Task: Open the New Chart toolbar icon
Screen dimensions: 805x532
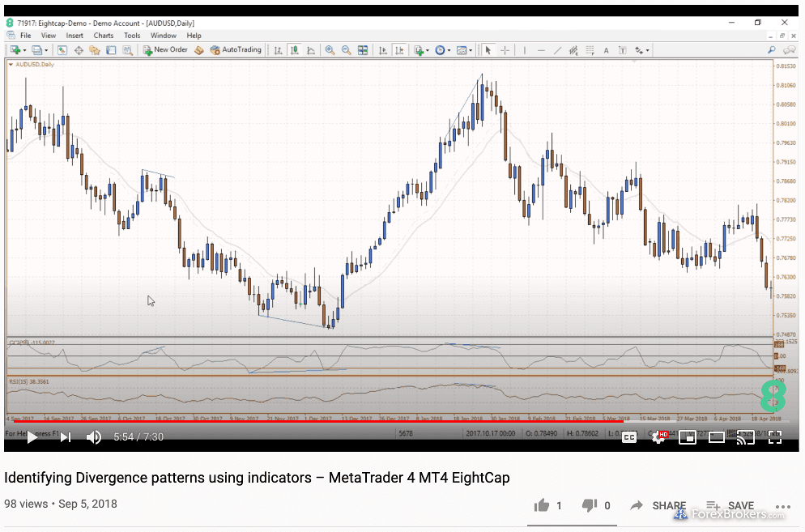Action: [15, 50]
